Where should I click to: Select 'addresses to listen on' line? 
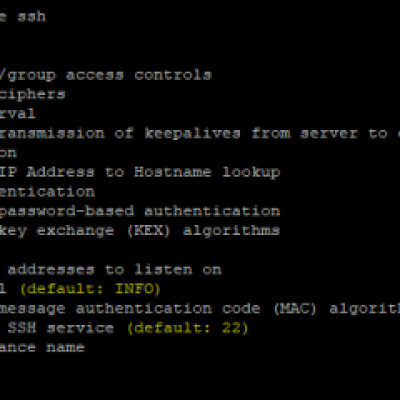click(114, 270)
